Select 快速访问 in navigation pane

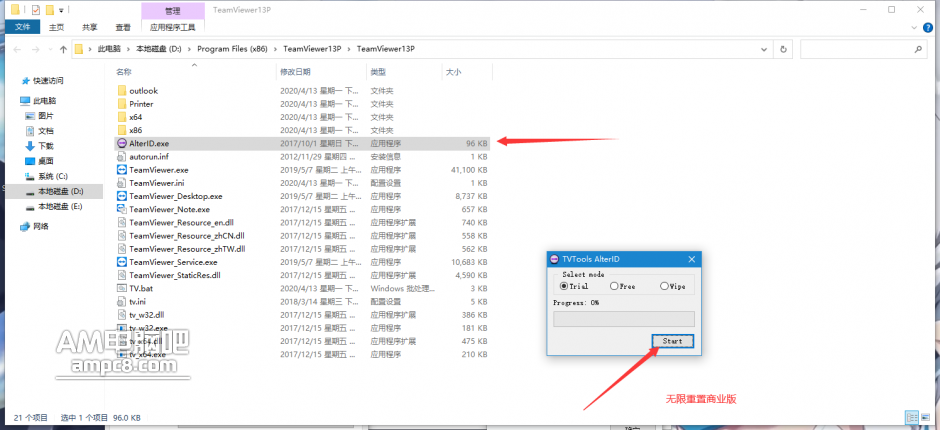tap(48, 80)
